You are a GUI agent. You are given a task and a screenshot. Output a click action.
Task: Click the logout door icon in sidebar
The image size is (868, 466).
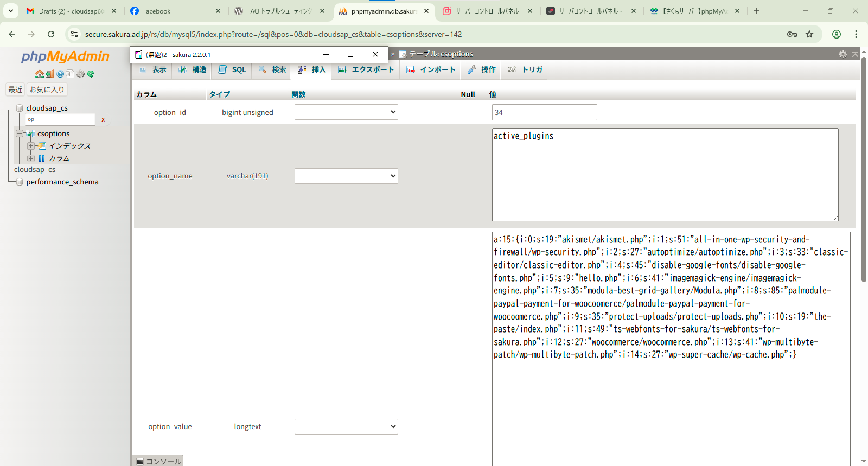point(50,74)
